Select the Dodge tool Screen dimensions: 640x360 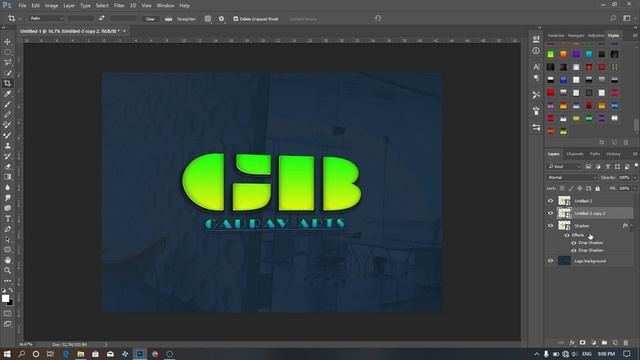click(7, 198)
